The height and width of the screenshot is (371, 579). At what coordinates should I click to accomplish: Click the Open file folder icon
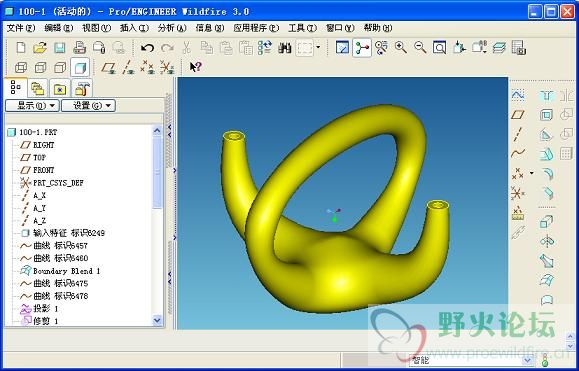(40, 48)
